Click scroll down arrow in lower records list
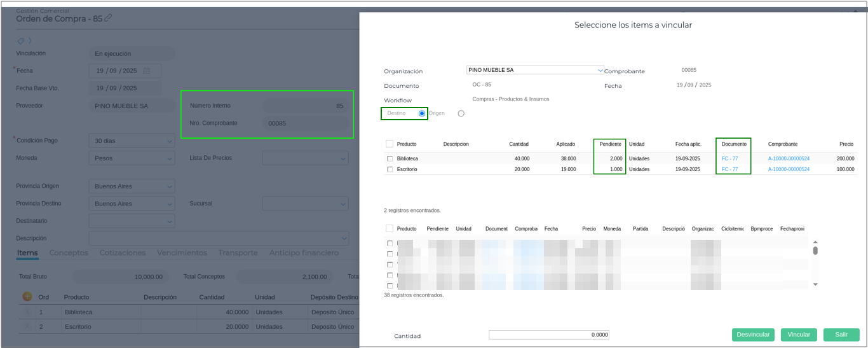Image resolution: width=868 pixels, height=348 pixels. tap(815, 284)
